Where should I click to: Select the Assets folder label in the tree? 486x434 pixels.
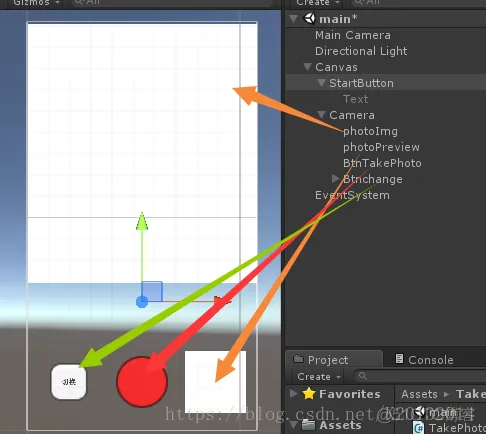click(340, 425)
